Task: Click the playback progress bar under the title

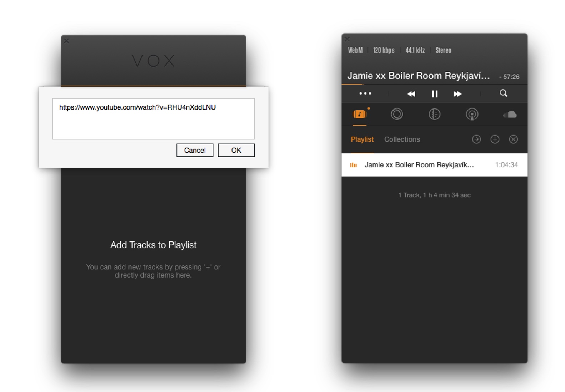Action: (434, 84)
